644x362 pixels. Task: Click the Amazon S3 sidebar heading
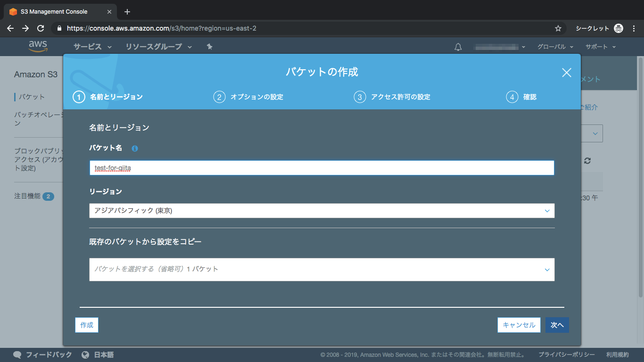point(36,74)
